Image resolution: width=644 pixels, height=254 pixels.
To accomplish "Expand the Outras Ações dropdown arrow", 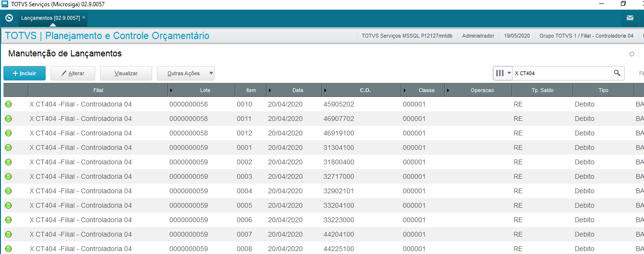I will click(210, 73).
